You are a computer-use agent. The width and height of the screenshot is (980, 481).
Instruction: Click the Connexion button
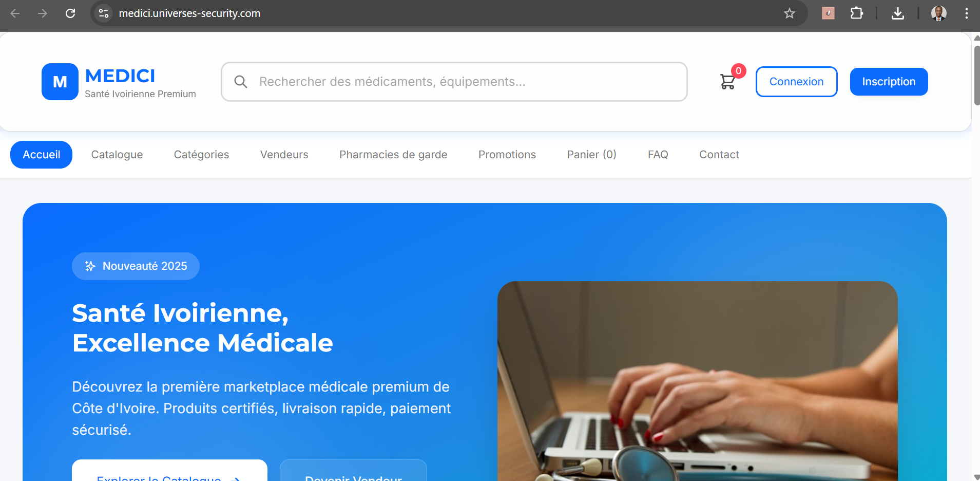[x=797, y=82]
